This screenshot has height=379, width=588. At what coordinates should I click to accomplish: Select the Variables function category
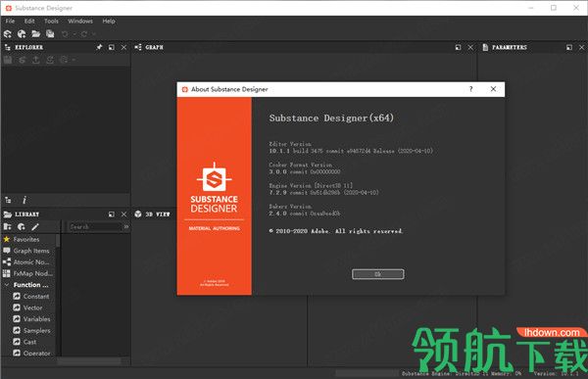click(37, 319)
